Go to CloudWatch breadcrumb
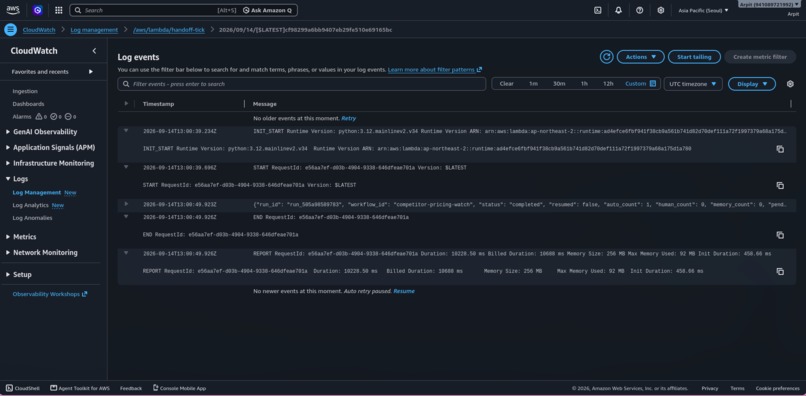The width and height of the screenshot is (806, 396). [39, 30]
